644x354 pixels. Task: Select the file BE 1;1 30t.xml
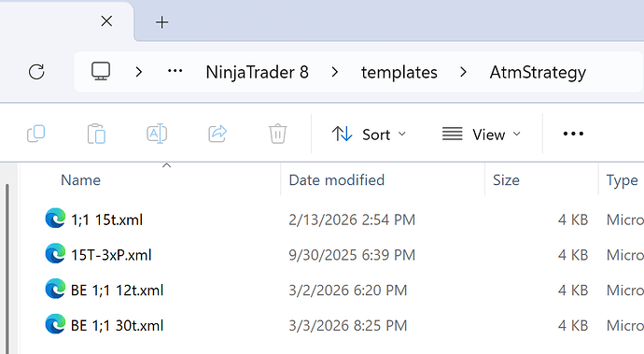[x=117, y=326]
